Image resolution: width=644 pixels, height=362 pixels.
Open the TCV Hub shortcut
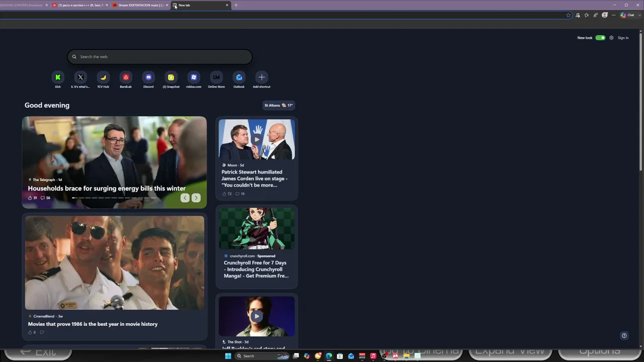[103, 77]
